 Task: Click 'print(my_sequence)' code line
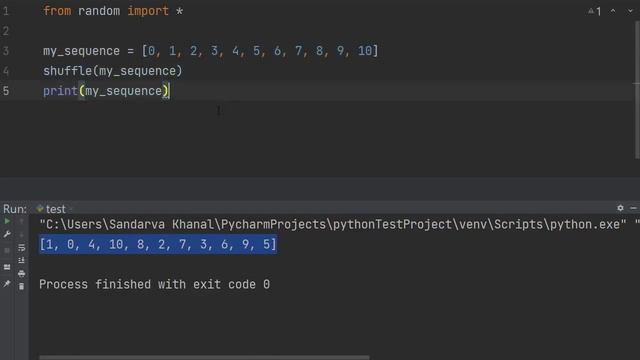106,91
